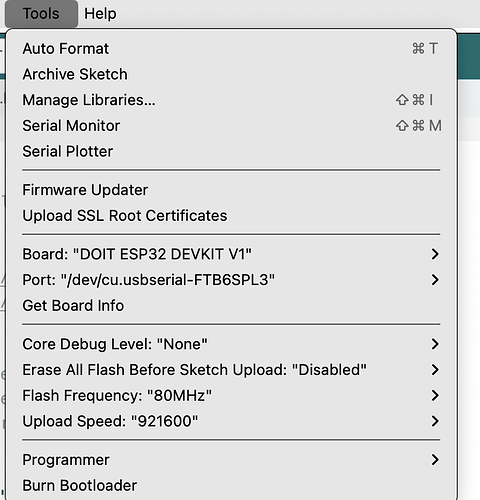Click the chevron arrow beside Programmer
This screenshot has height=500, width=480.
point(435,460)
